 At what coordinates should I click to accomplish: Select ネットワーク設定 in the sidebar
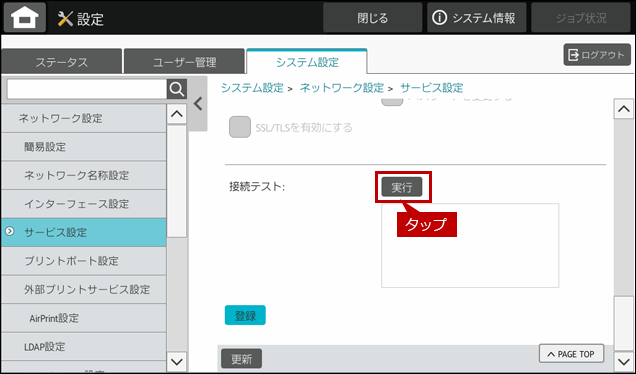coord(84,118)
